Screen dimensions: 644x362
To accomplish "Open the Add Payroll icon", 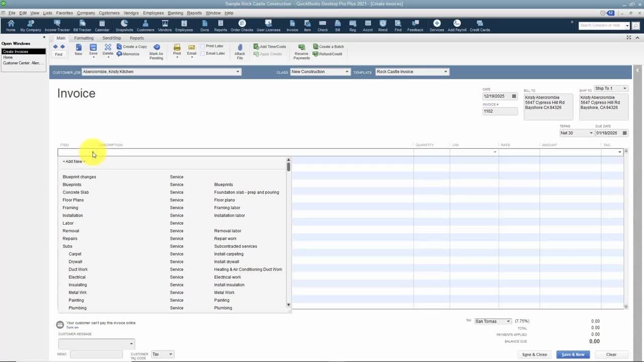I will [457, 26].
